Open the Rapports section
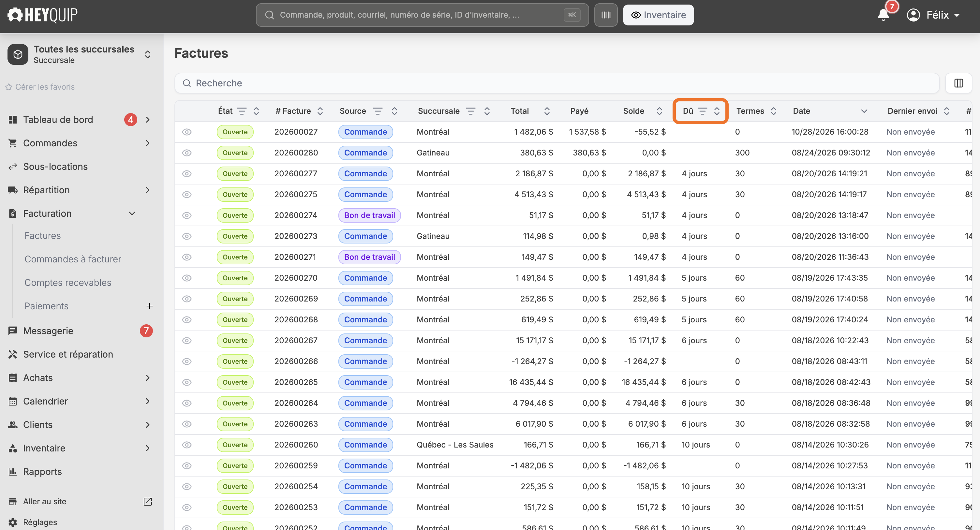The image size is (980, 530). coord(42,471)
